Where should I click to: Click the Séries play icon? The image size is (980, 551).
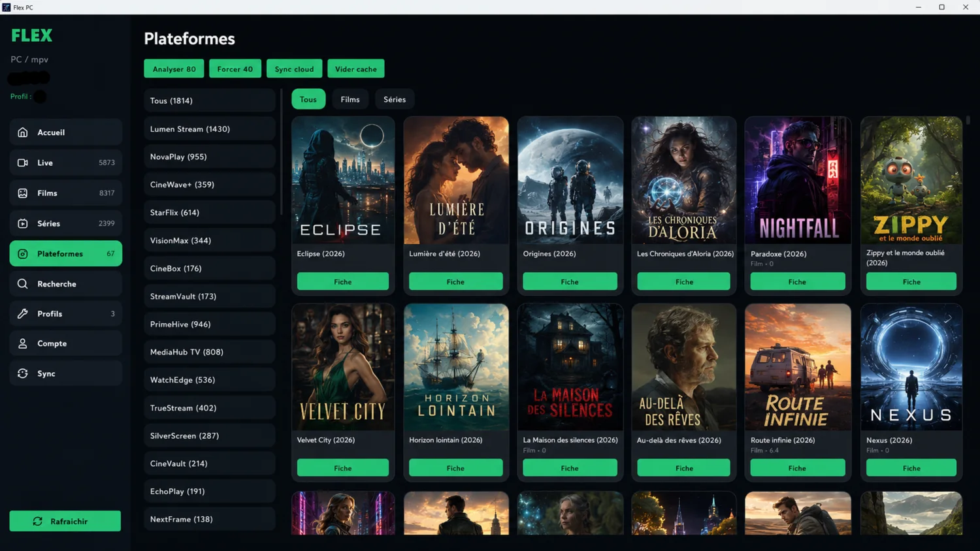click(23, 223)
